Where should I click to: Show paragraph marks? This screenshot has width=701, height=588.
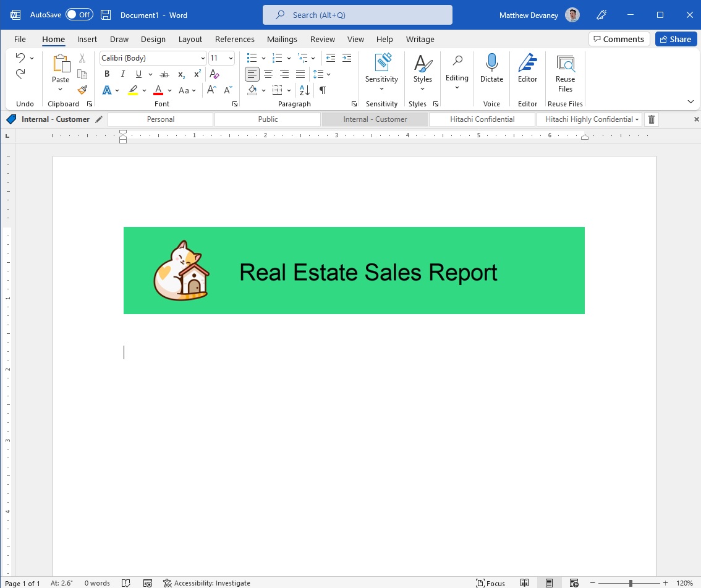coord(322,90)
